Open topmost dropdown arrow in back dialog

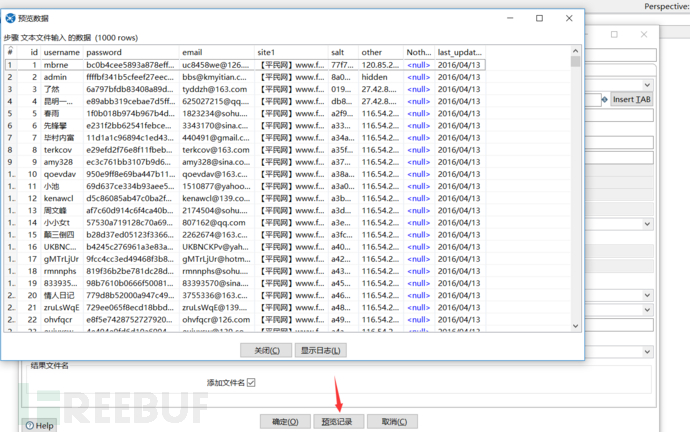647,85
